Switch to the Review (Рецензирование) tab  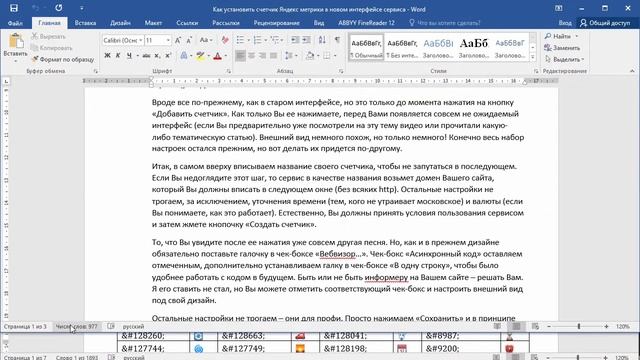[276, 23]
